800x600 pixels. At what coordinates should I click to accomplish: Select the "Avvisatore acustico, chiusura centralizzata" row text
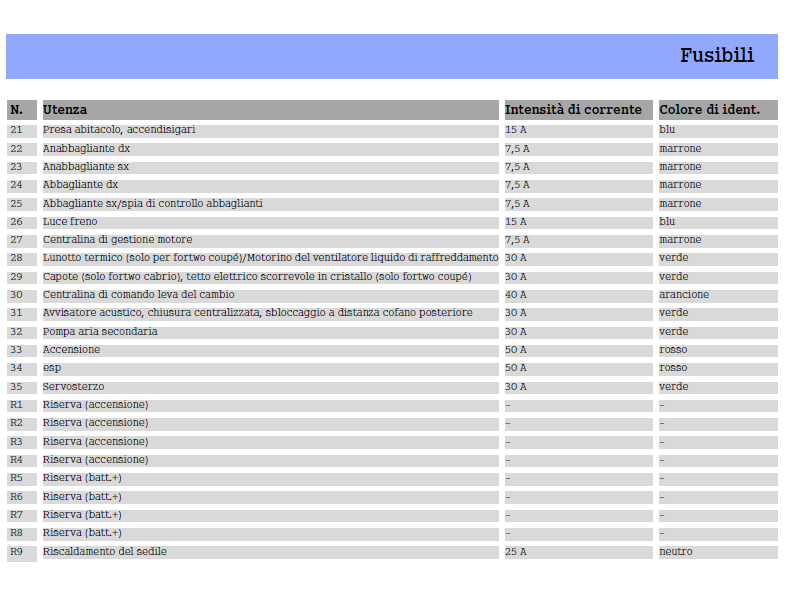coord(258,313)
